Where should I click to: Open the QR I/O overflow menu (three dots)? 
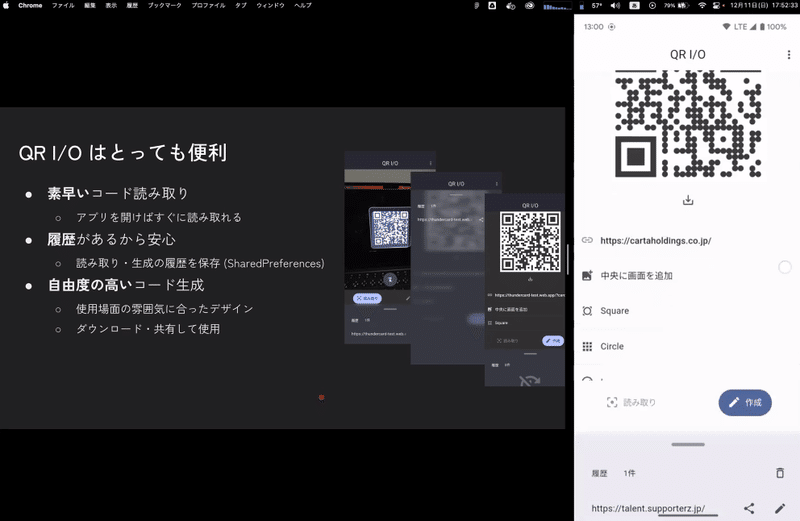[x=789, y=55]
